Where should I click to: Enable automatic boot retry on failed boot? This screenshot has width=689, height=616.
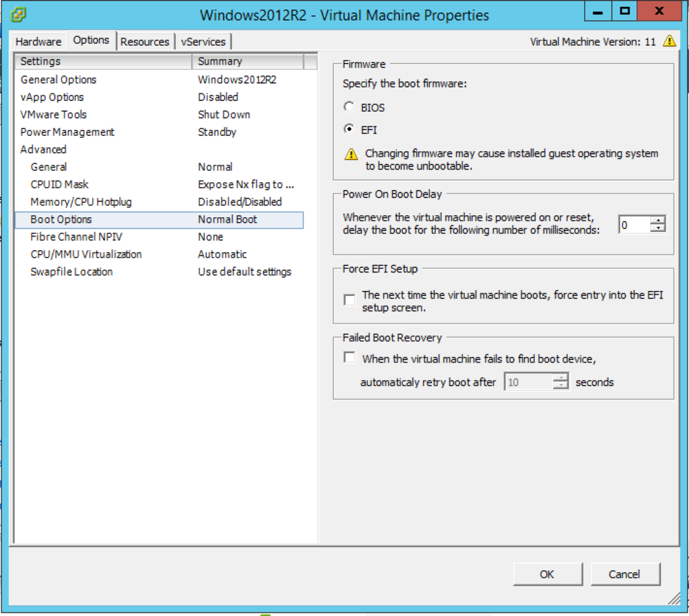[349, 357]
